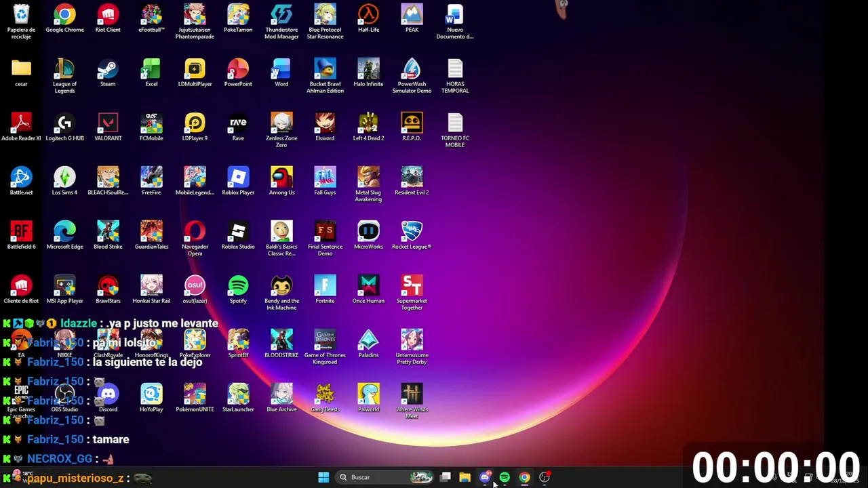Select the League of Legends icon

point(64,76)
